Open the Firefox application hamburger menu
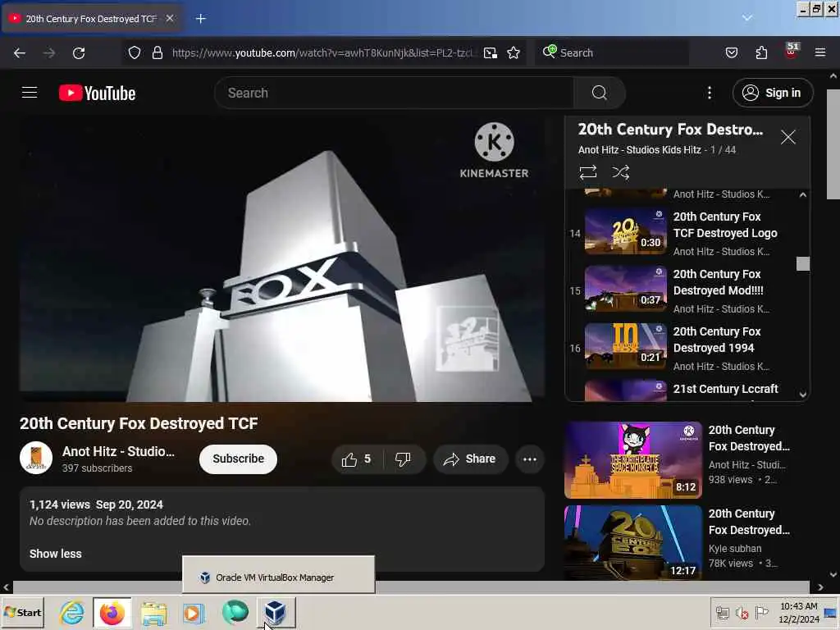This screenshot has width=840, height=630. pyautogui.click(x=820, y=52)
